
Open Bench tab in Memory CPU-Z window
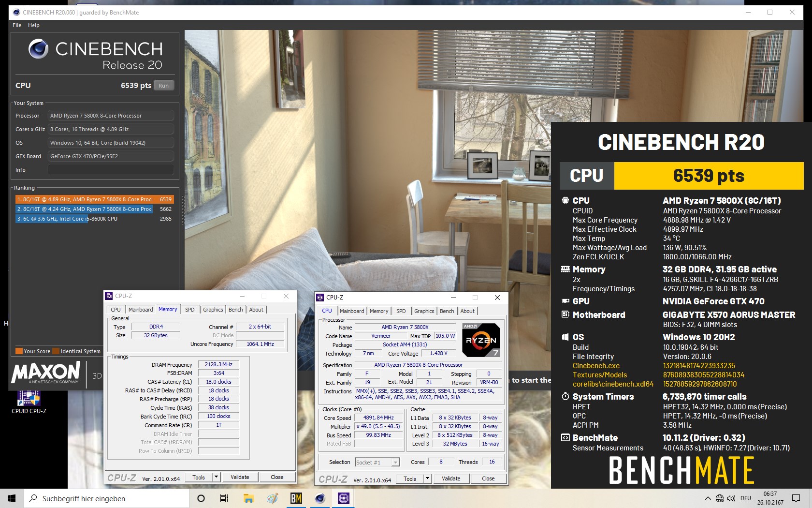click(236, 310)
